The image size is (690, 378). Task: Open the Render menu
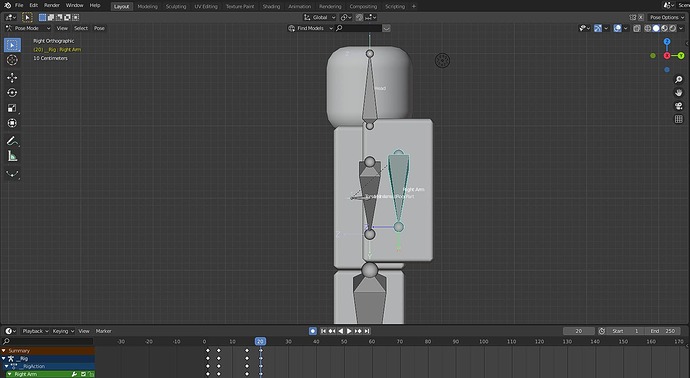[51, 5]
